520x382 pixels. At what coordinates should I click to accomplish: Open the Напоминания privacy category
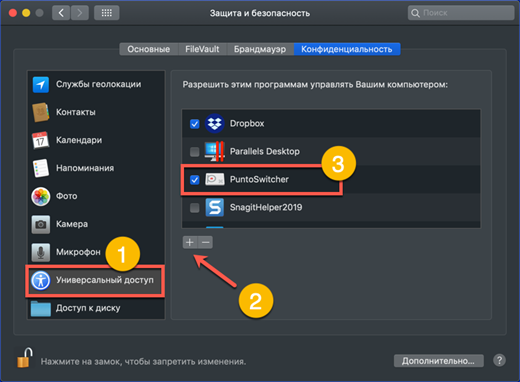click(x=96, y=168)
